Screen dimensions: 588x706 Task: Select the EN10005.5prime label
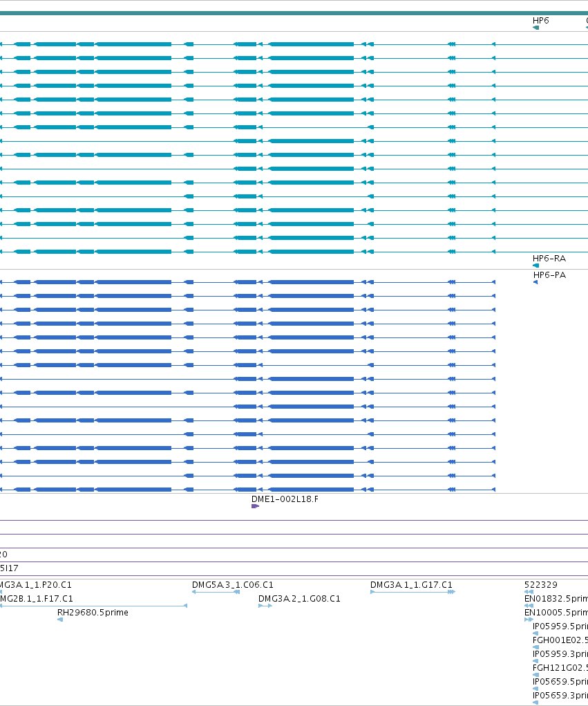point(556,613)
